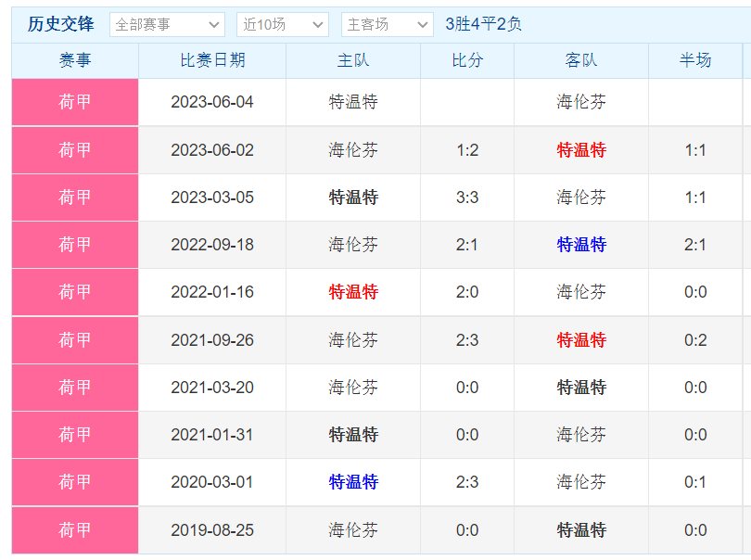
Task: Click 荷甲 cell in the 2023-06-04 row
Action: pos(75,102)
